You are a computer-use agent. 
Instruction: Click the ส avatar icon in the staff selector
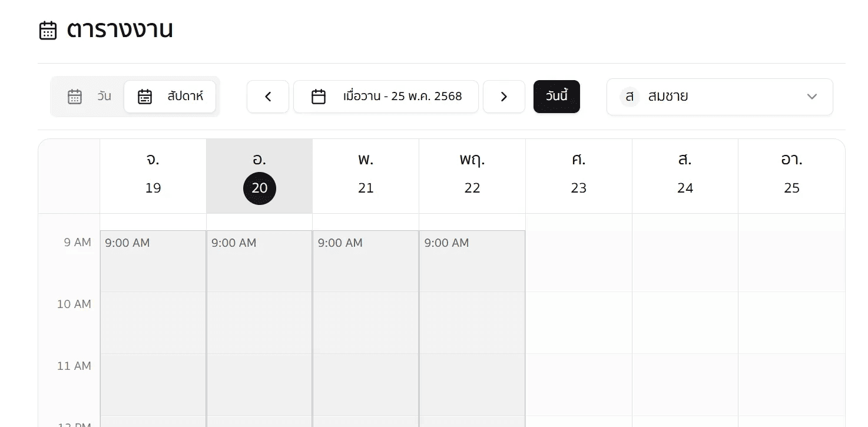click(x=629, y=97)
